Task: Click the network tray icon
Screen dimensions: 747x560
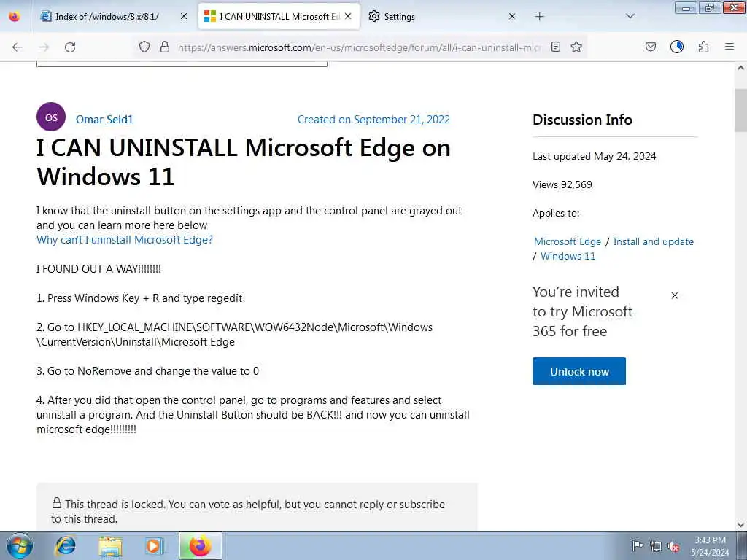Action: click(x=656, y=546)
